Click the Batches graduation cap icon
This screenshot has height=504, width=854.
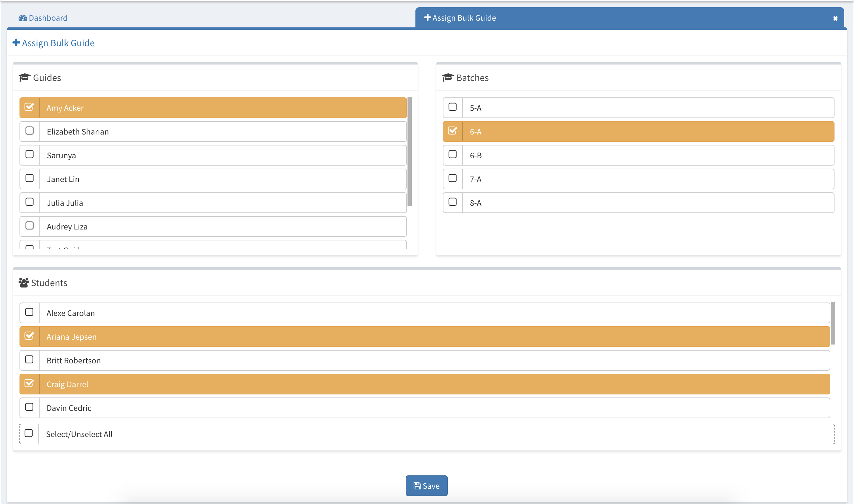point(448,77)
